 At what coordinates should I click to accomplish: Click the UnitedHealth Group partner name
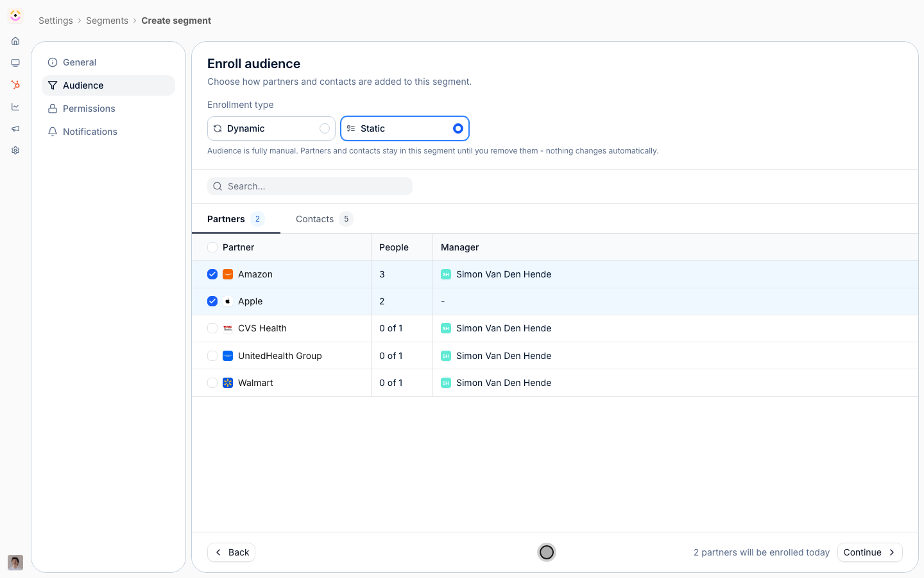click(280, 356)
